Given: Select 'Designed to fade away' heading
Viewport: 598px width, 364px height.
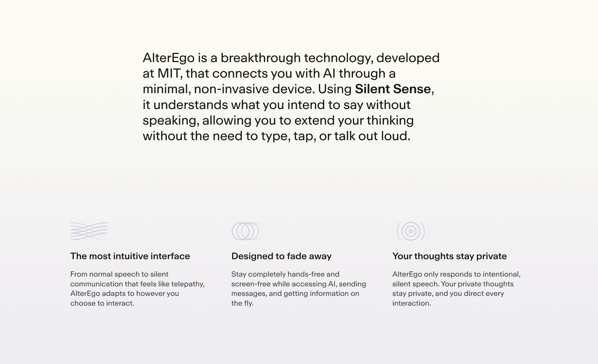Looking at the screenshot, I should point(281,256).
